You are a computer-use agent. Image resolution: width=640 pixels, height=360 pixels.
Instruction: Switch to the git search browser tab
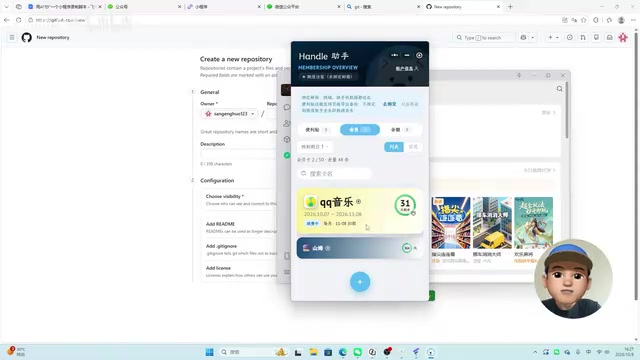[382, 7]
